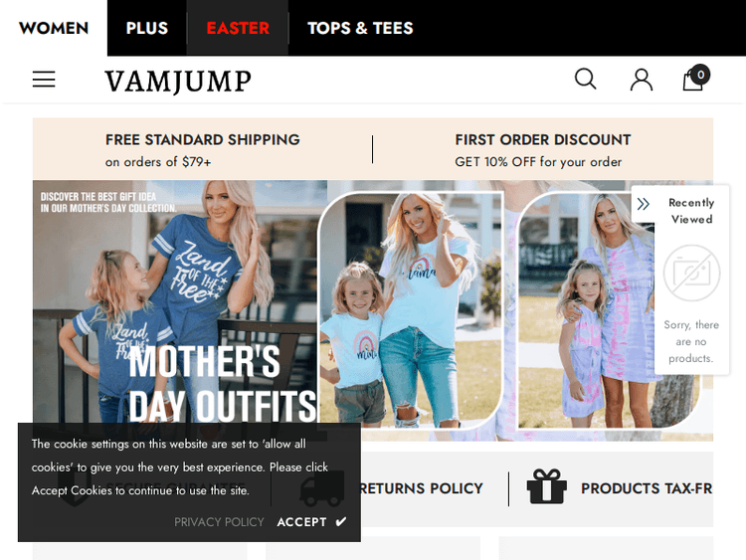Open the RETURNS POLICY link
The height and width of the screenshot is (560, 746).
(x=421, y=488)
